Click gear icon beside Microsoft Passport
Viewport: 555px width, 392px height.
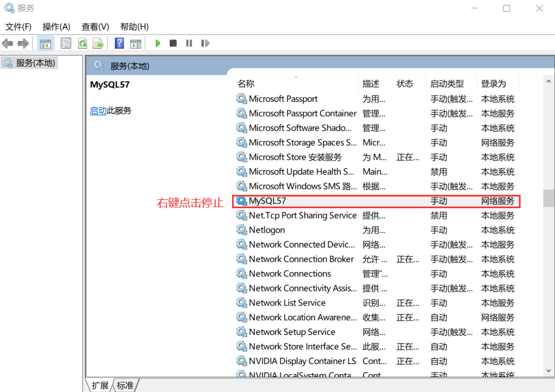(x=241, y=99)
